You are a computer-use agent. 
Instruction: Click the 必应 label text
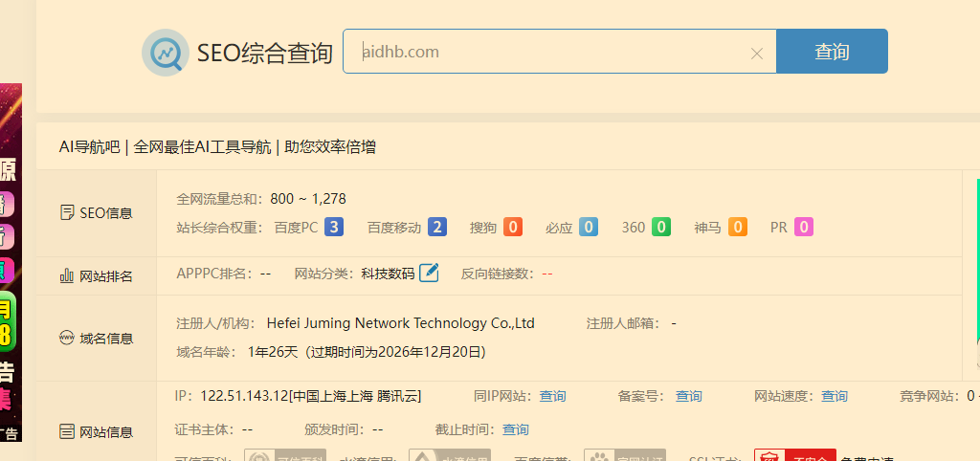tap(559, 228)
